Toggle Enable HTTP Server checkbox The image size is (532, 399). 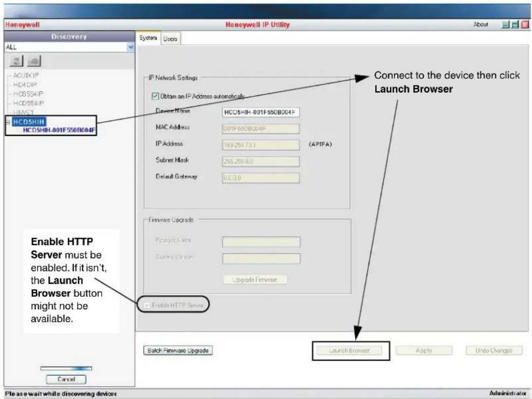click(147, 305)
